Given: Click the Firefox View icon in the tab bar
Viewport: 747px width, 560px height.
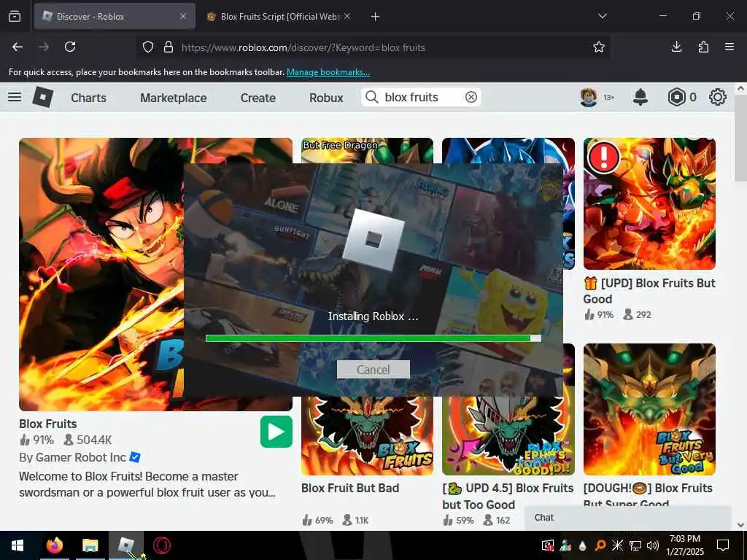Looking at the screenshot, I should tap(15, 17).
